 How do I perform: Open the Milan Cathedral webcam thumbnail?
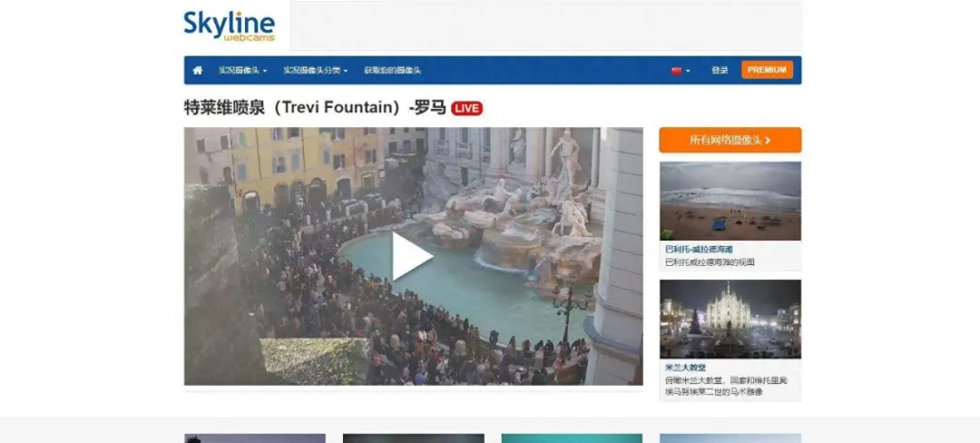730,319
